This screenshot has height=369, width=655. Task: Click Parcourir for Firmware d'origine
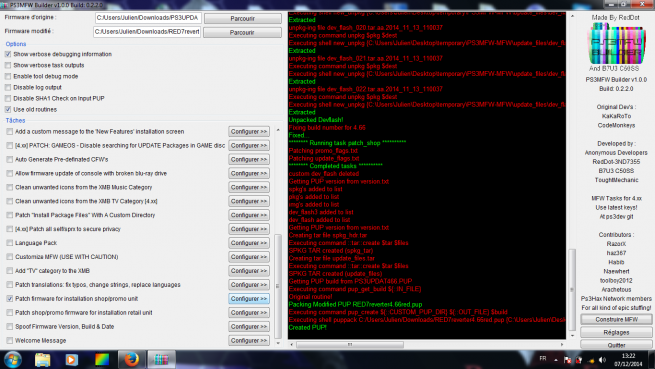pos(242,18)
